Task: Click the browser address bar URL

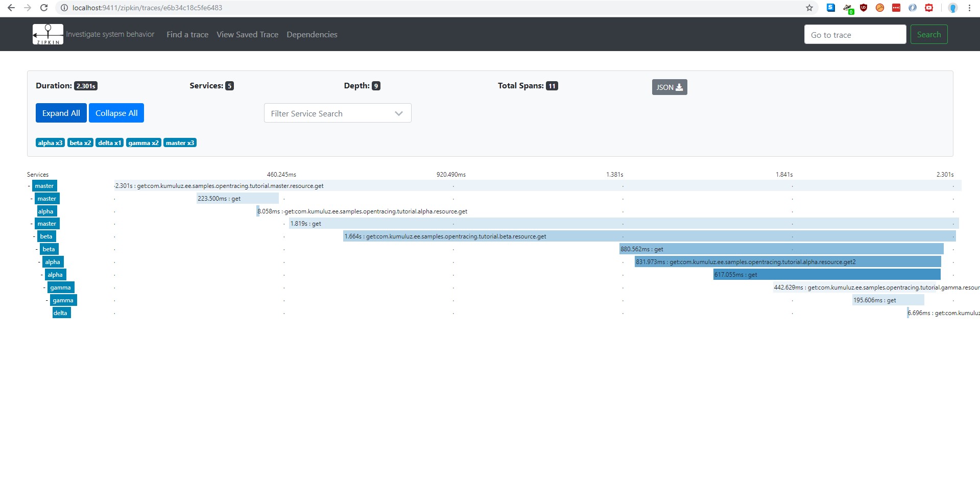Action: [x=147, y=8]
